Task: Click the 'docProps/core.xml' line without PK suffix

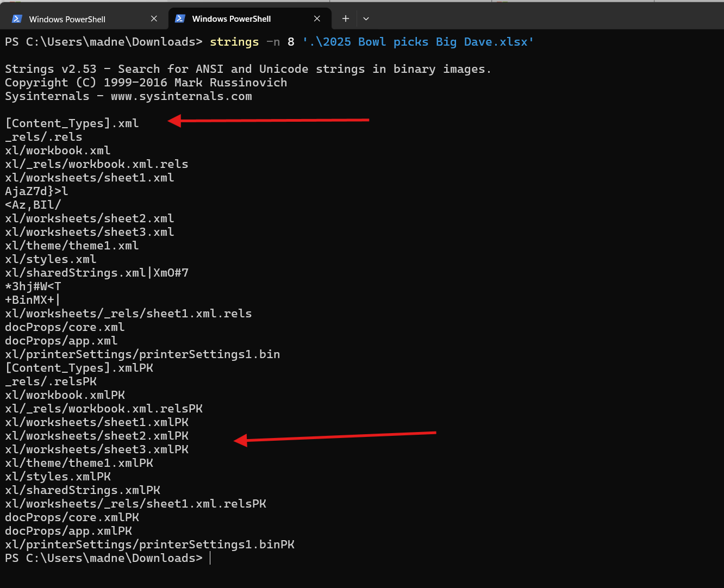Action: [65, 327]
